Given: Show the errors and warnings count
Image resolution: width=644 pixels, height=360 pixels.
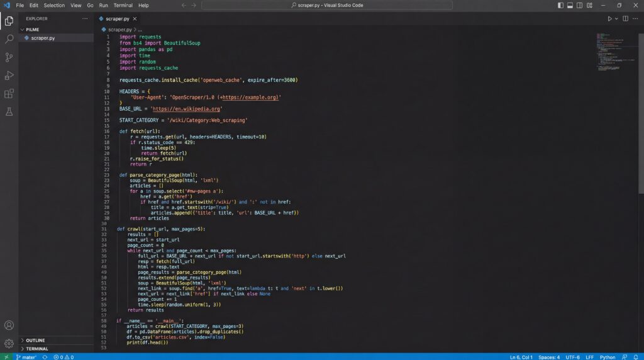Looking at the screenshot, I should (x=64, y=357).
